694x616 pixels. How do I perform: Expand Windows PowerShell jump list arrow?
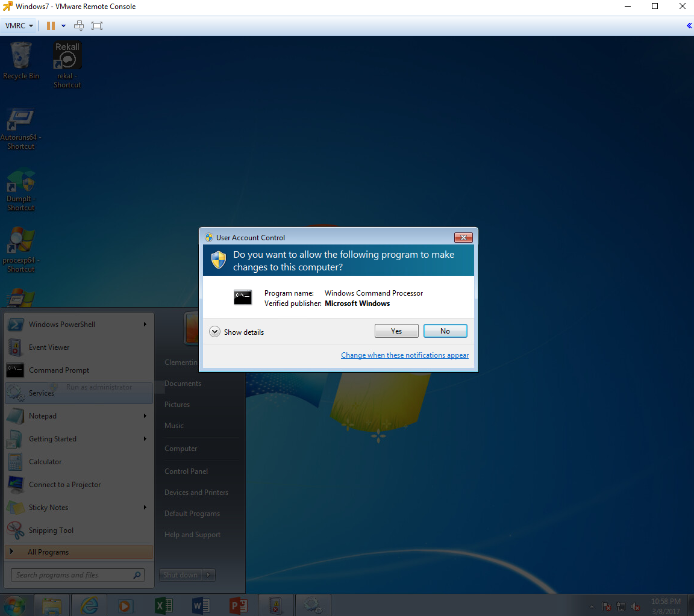click(x=145, y=325)
